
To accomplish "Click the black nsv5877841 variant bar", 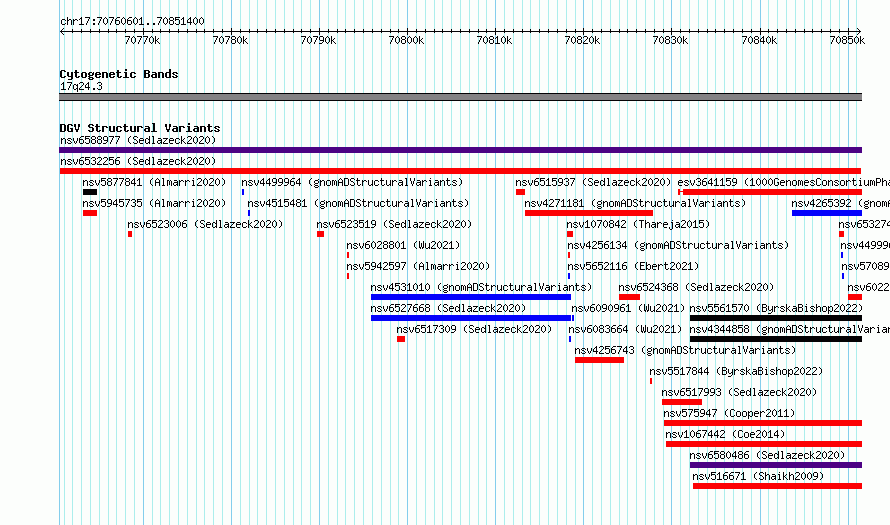I will [x=90, y=192].
